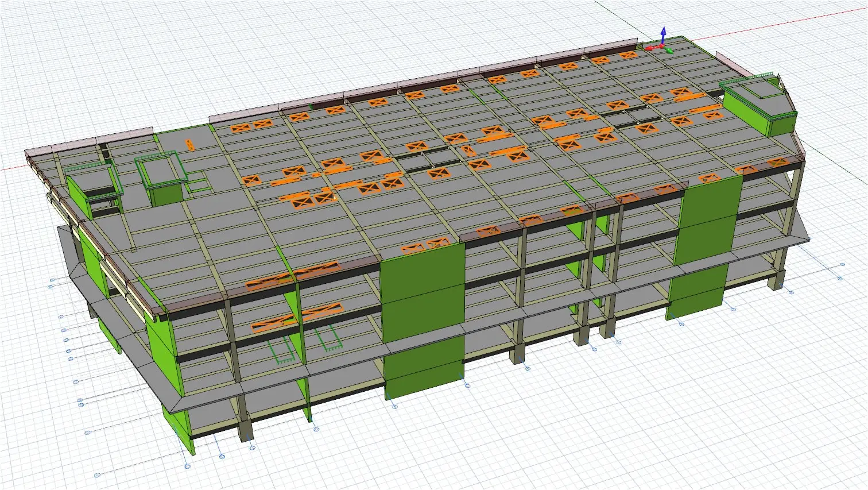Select the left green railing outline on lower slab
Viewport: 868px width, 490px height.
(281, 351)
